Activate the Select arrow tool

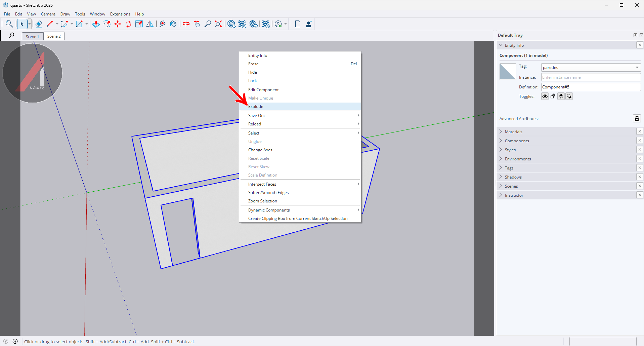[22, 24]
